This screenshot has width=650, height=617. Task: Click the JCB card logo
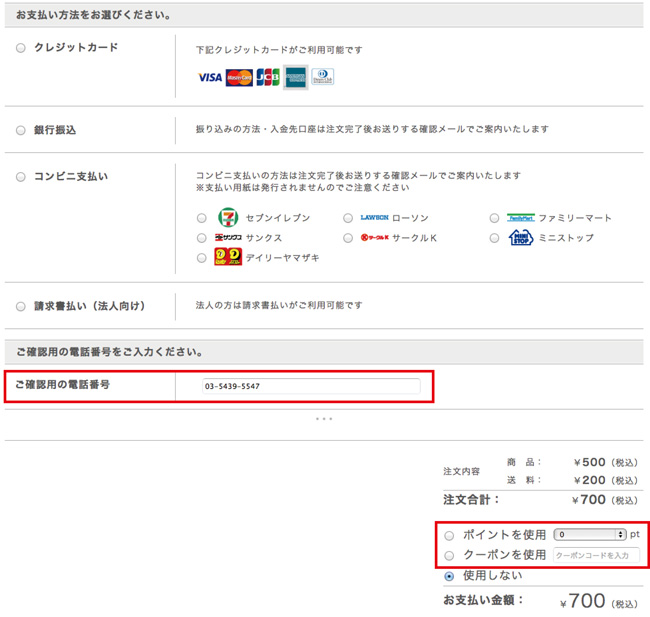point(267,77)
